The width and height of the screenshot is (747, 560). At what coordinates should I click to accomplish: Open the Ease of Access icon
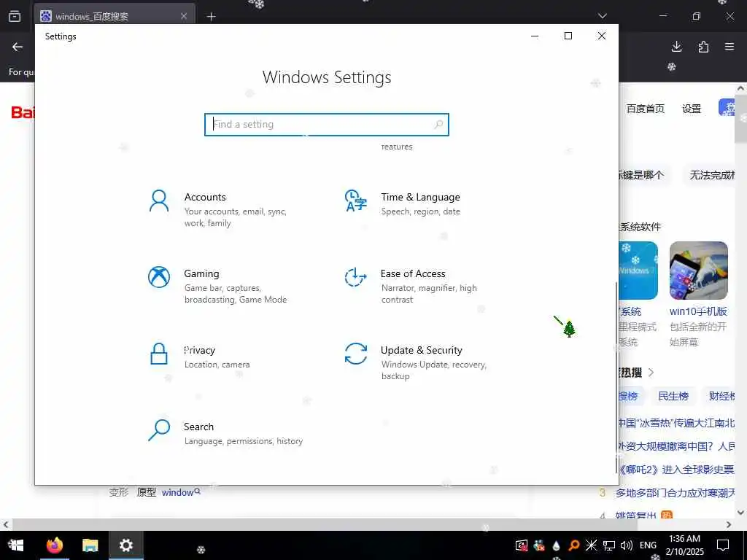[x=355, y=277]
